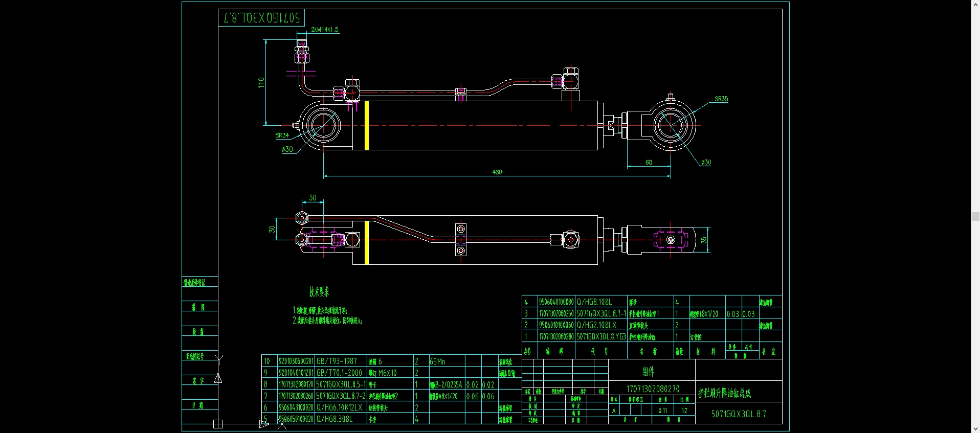Click the vertical scrollbar thumb
The image size is (980, 433).
(x=975, y=216)
